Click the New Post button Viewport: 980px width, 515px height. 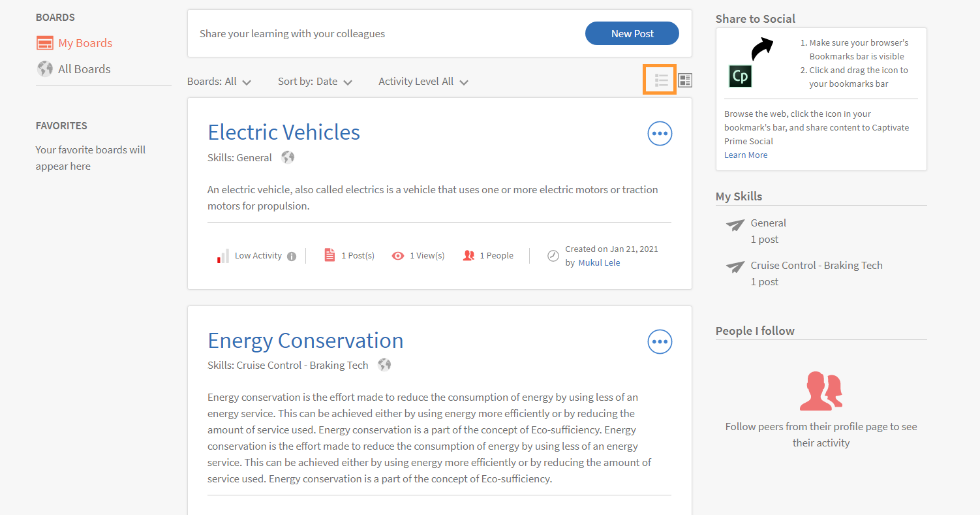point(632,33)
